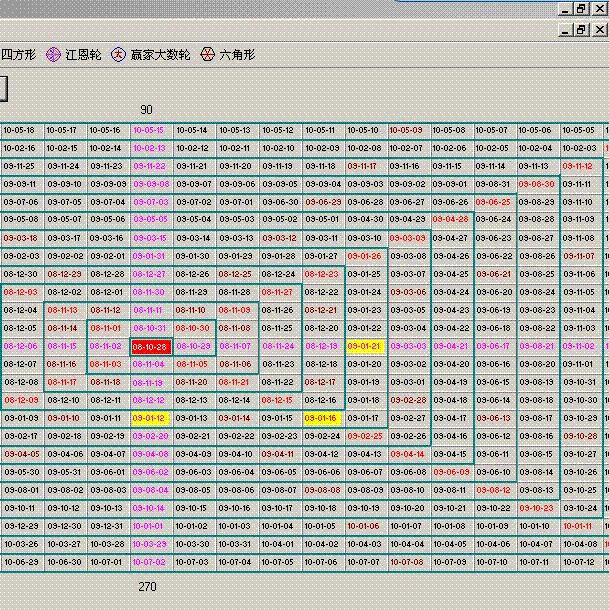Close the inner chart child window
Screen dimensions: 609x610
pos(599,30)
